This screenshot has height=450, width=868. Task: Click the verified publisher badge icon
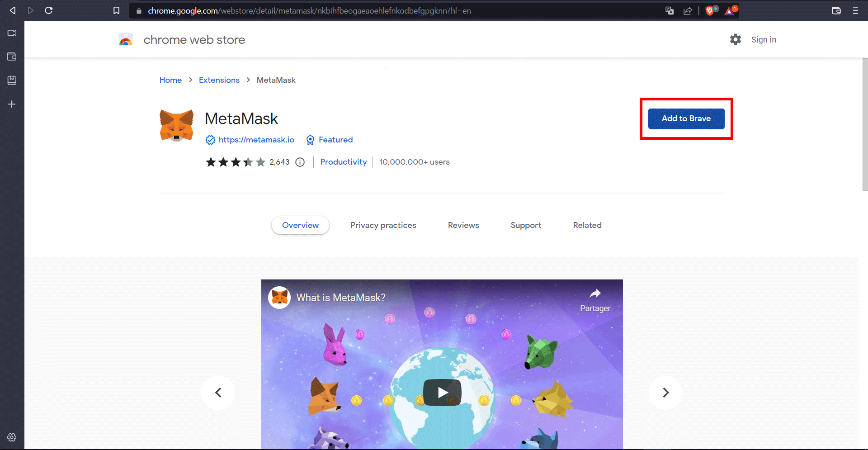point(210,140)
